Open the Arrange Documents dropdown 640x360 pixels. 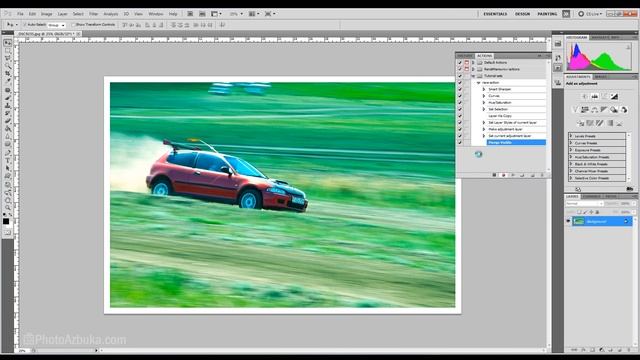[254, 14]
